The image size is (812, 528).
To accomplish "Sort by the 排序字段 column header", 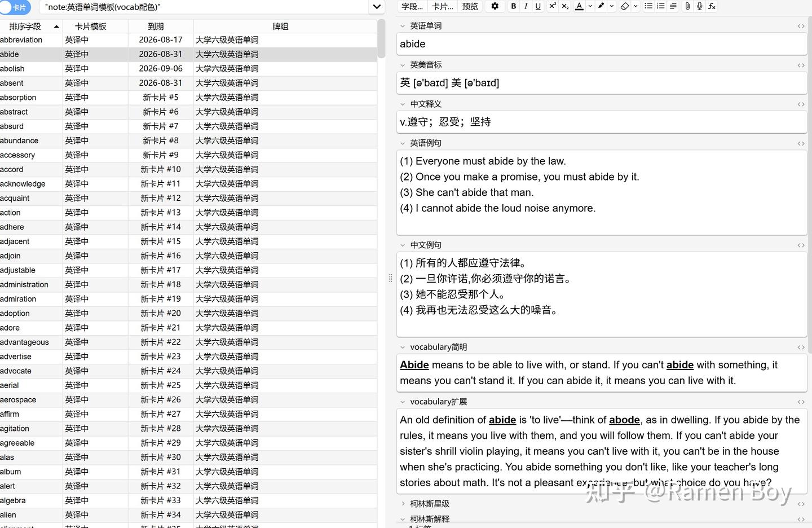I will coord(31,27).
